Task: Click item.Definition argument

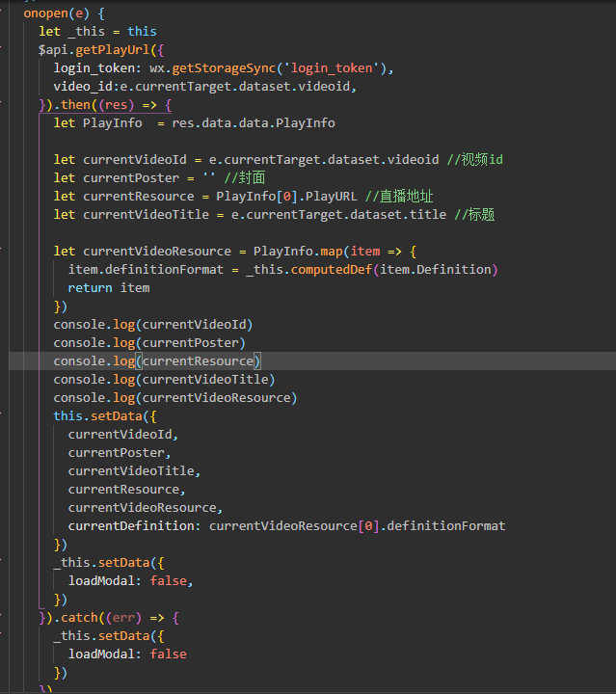Action: 436,270
